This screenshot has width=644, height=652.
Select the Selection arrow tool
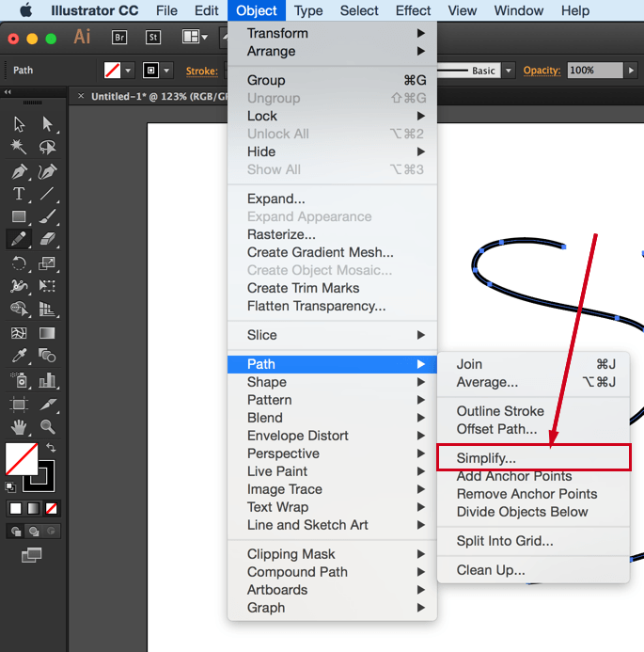[19, 124]
